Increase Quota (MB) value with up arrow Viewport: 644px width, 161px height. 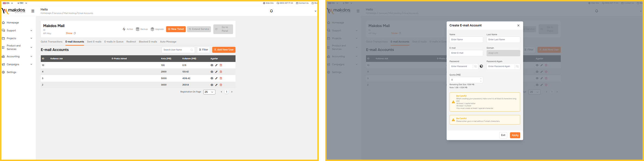click(481, 79)
